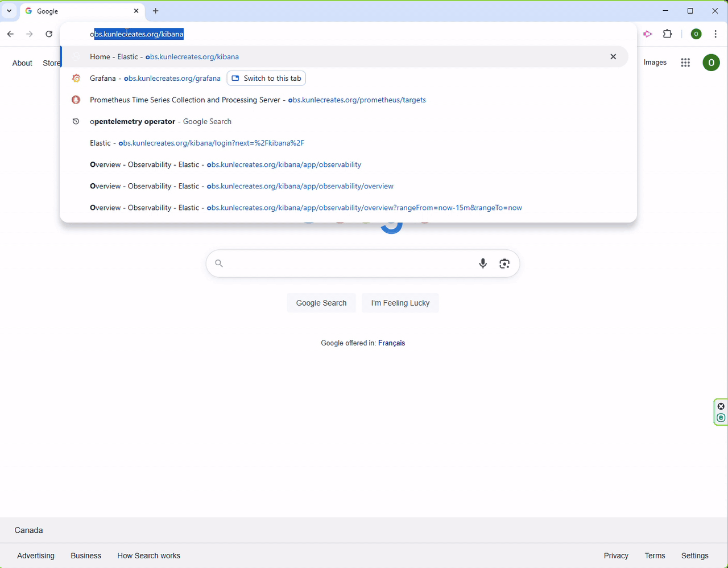Click I'm Feeling Lucky
728x568 pixels.
(400, 303)
